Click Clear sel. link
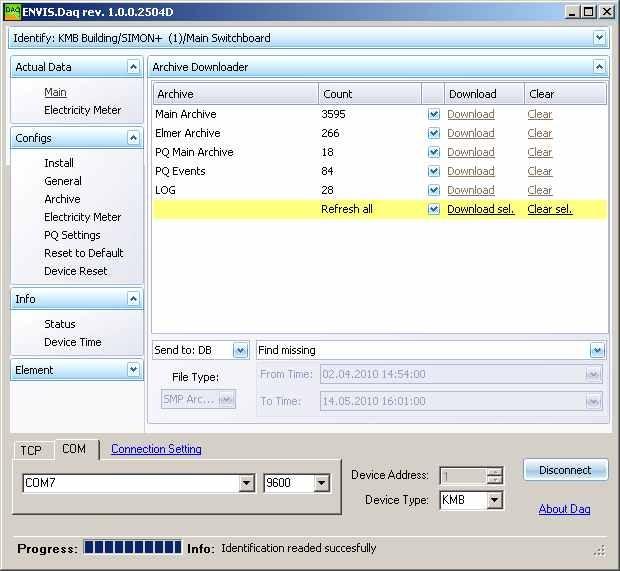Viewport: 620px width, 571px height. 550,209
